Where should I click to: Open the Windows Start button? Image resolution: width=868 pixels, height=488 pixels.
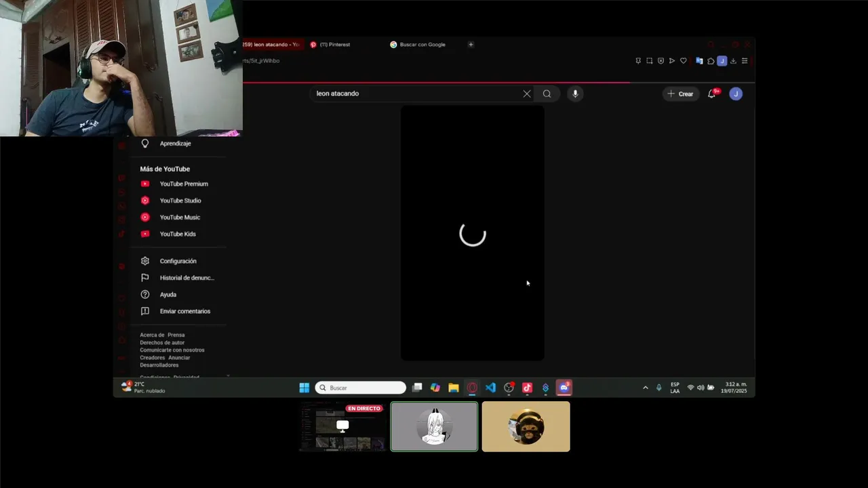pyautogui.click(x=304, y=388)
